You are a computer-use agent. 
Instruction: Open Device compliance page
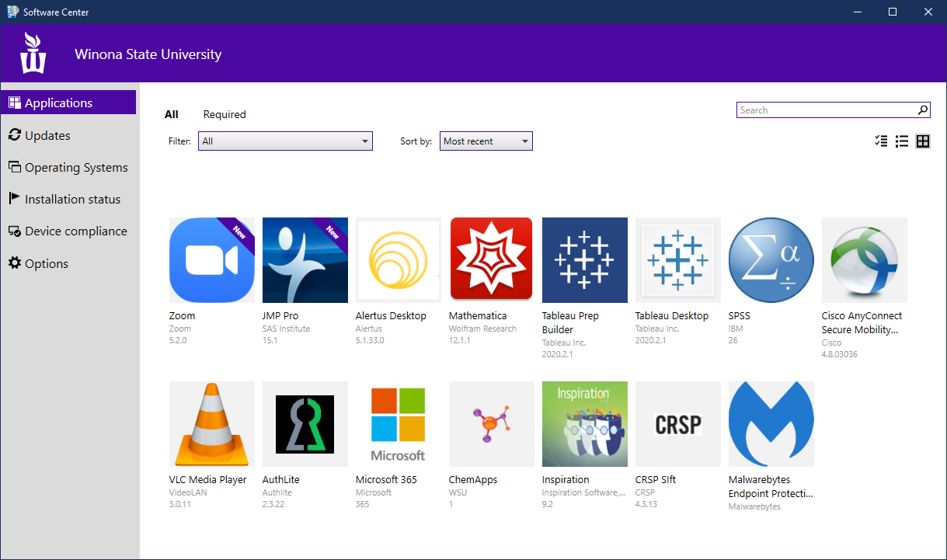tap(75, 231)
